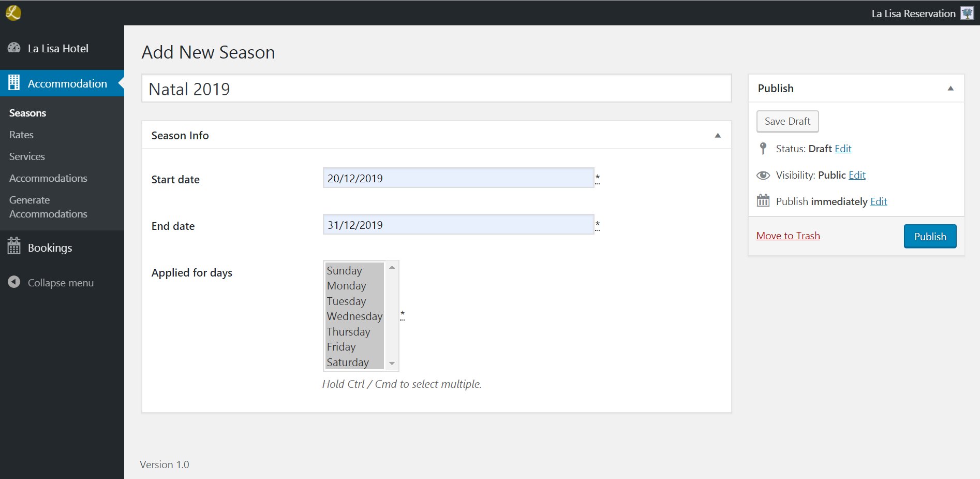980x479 pixels.
Task: Click the Accommodation building icon
Action: (x=14, y=83)
